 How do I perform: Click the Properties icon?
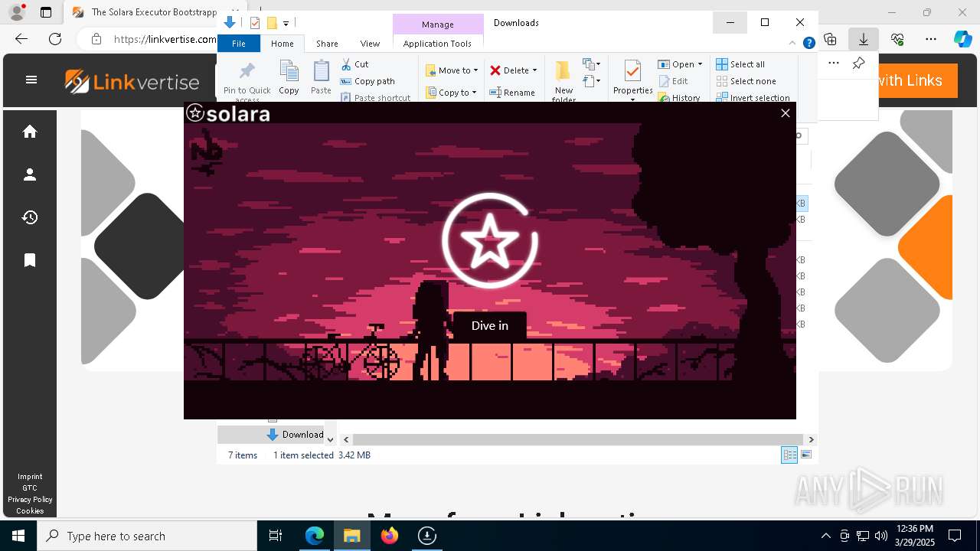tap(632, 73)
